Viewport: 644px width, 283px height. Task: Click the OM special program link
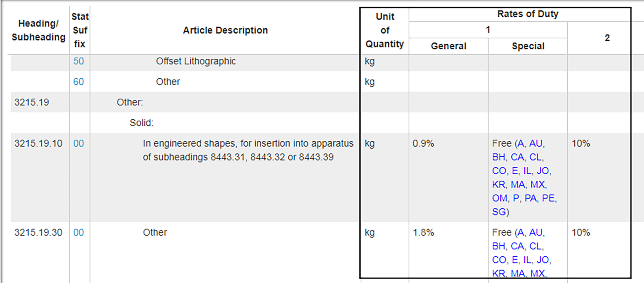[x=500, y=198]
